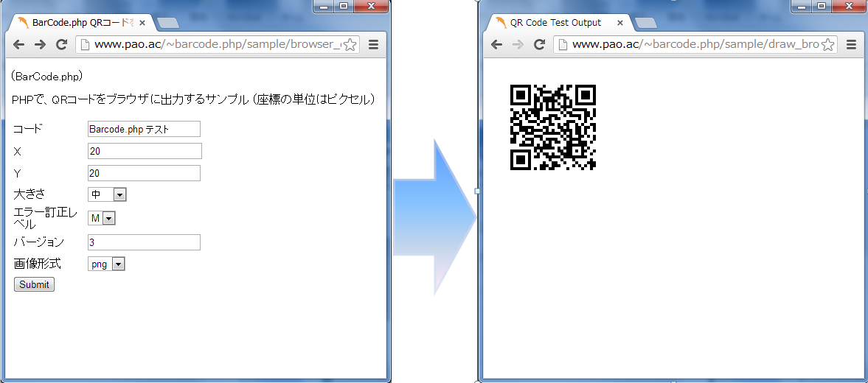Minimize the BarCode.php window

point(324,6)
